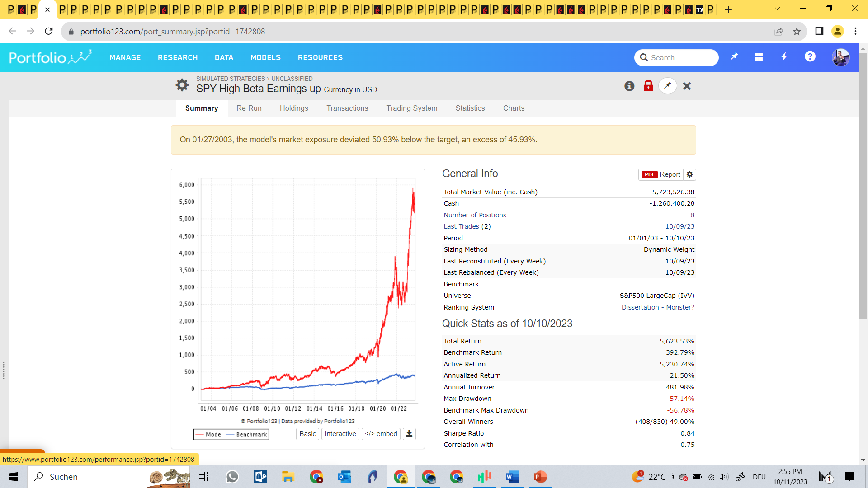Open the strategy settings gear icon
The width and height of the screenshot is (868, 488).
[x=182, y=85]
